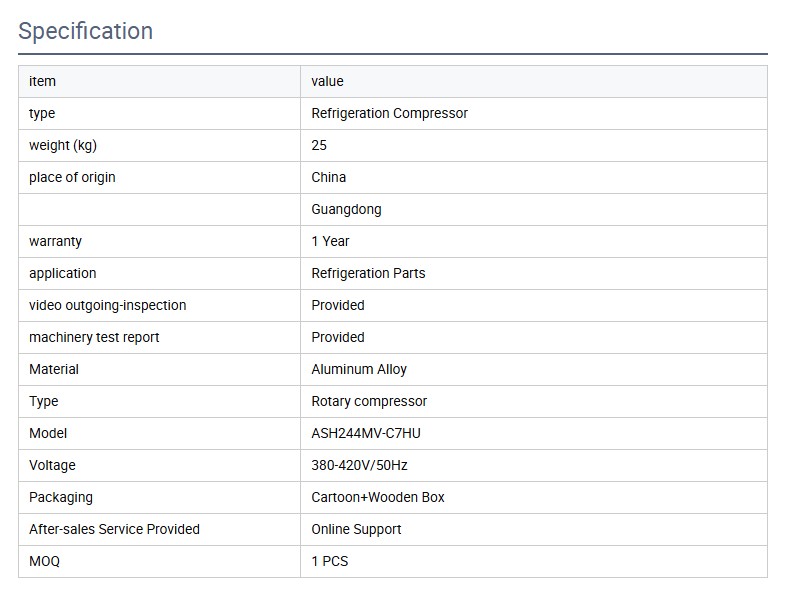Click the 'place of origin' label
Image resolution: width=785 pixels, height=597 pixels.
coord(72,177)
